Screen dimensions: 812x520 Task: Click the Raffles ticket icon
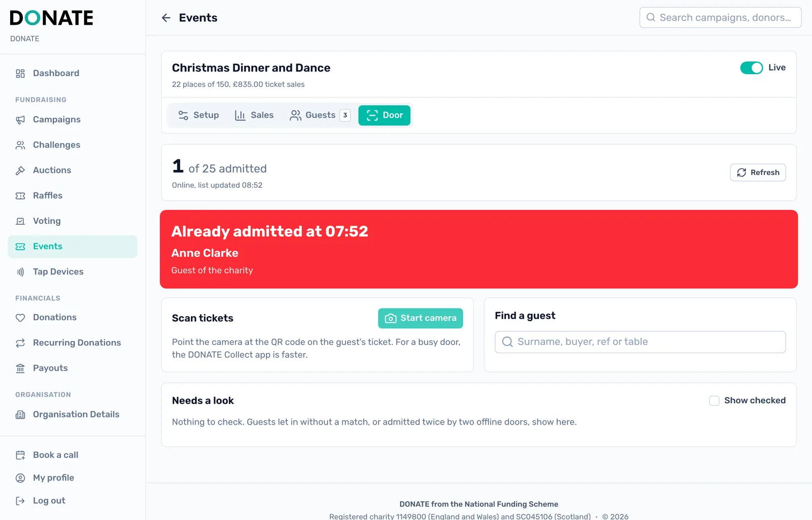click(x=20, y=196)
